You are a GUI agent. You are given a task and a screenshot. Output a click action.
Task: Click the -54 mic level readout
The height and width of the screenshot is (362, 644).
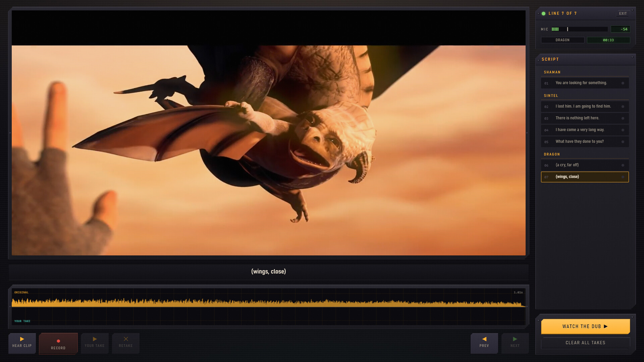[x=620, y=29]
